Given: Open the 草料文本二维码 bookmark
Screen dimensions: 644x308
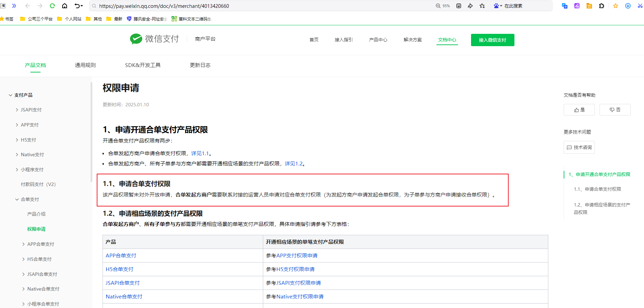Looking at the screenshot, I should (192, 19).
